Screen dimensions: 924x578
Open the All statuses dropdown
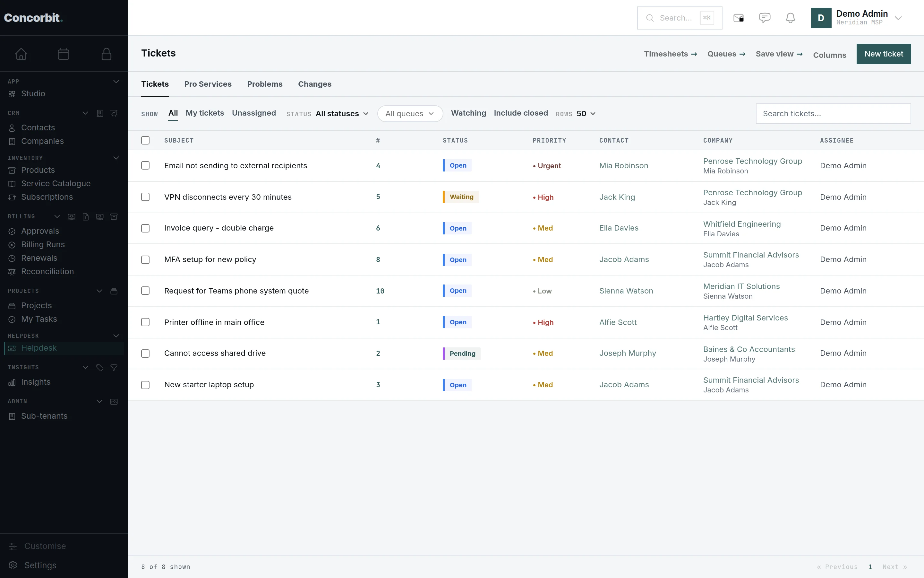342,114
